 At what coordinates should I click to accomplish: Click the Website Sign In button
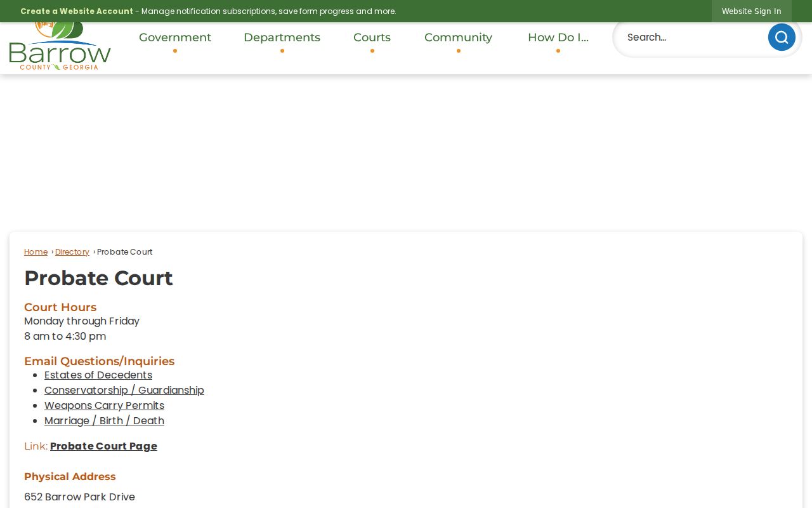pos(752,11)
